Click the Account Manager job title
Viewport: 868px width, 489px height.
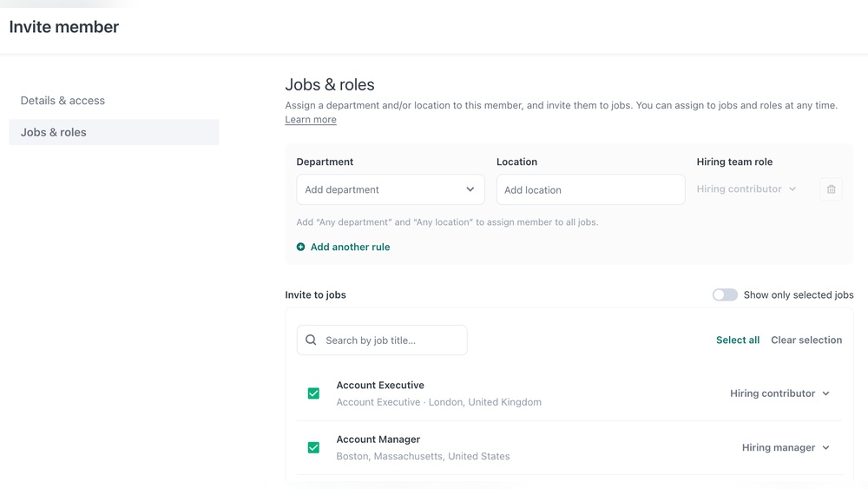pos(378,439)
